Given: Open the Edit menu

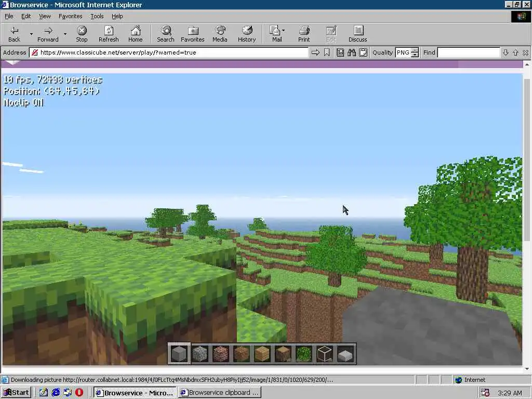Looking at the screenshot, I should pos(26,16).
